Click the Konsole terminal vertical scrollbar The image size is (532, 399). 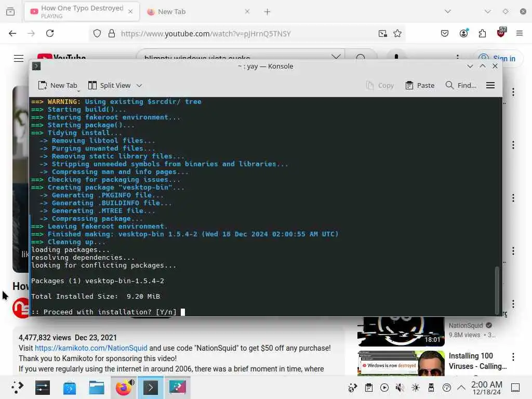[x=497, y=290]
